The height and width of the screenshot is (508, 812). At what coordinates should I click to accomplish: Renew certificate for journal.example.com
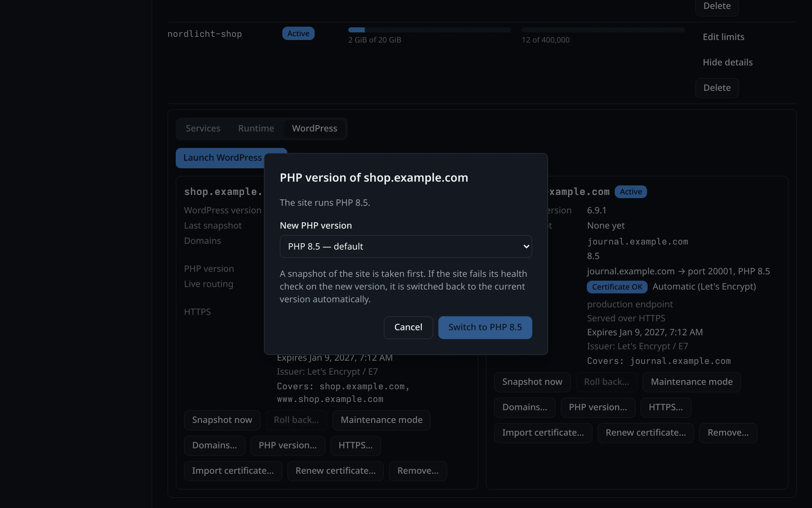[645, 433]
